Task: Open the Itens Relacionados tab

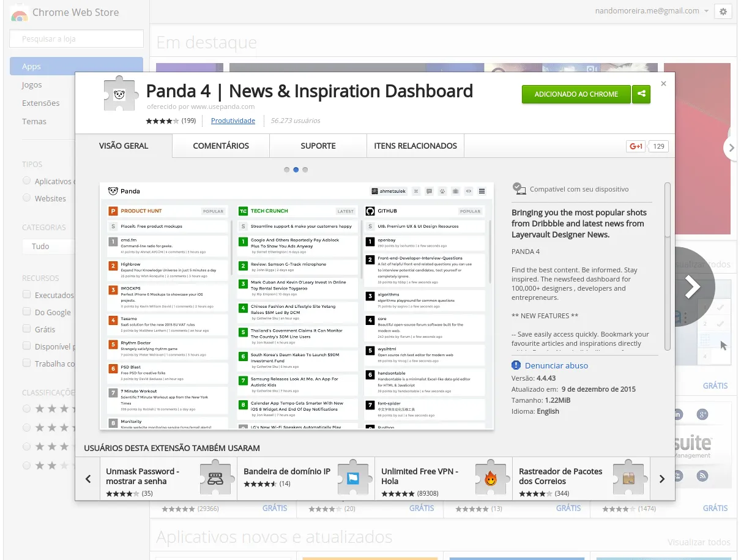Action: click(x=415, y=146)
